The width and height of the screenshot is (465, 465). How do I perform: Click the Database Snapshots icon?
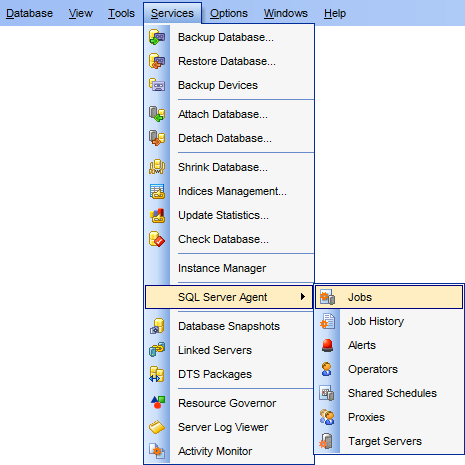coord(157,326)
